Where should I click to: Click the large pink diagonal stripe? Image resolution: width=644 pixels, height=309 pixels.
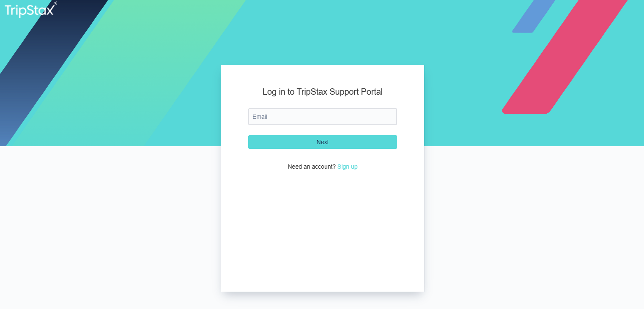565,57
